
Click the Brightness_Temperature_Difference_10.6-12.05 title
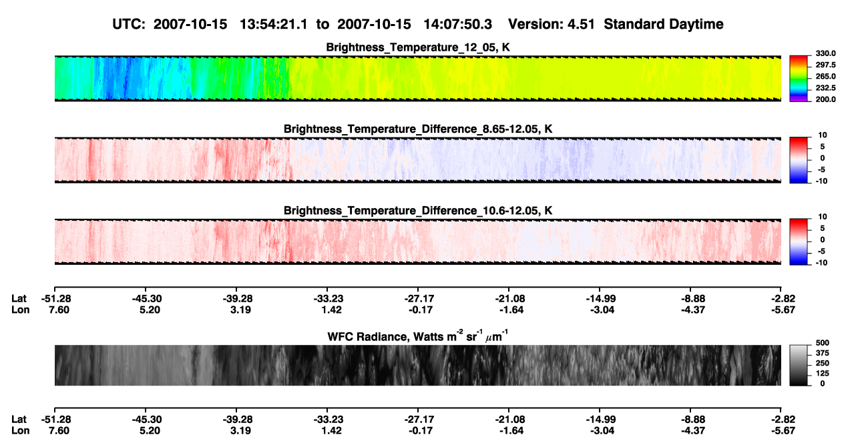[x=418, y=210]
